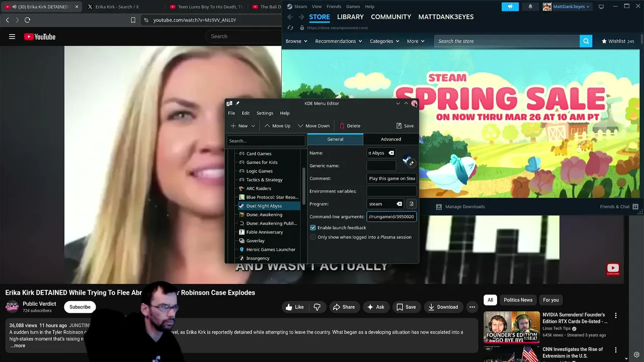Open the Recommendations dropdown in Steam
This screenshot has height=362, width=644.
pyautogui.click(x=339, y=41)
